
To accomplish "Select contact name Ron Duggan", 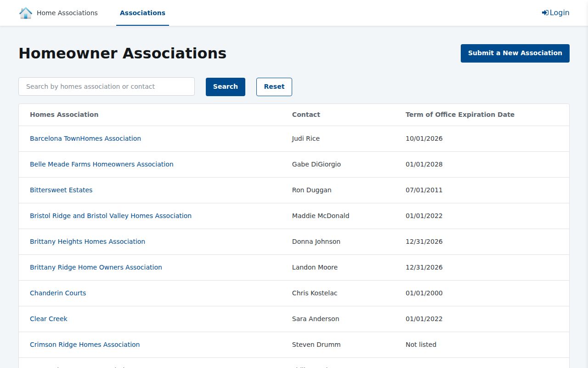I will [311, 190].
